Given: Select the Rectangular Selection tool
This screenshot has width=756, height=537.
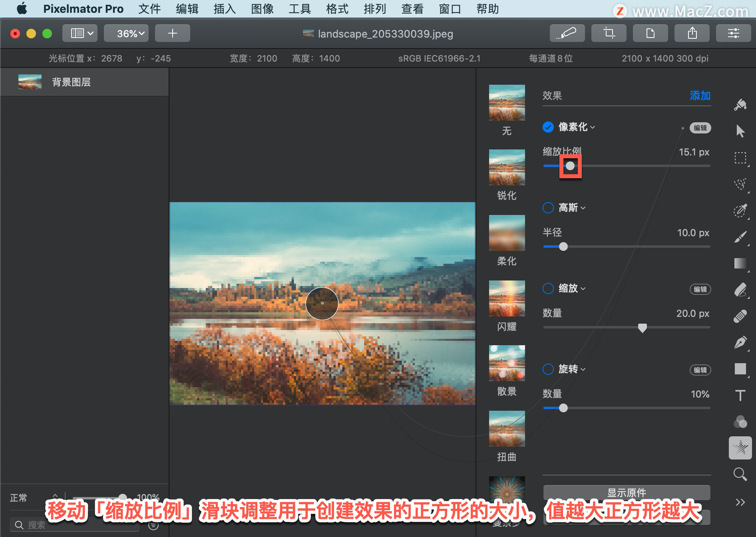Looking at the screenshot, I should [740, 158].
